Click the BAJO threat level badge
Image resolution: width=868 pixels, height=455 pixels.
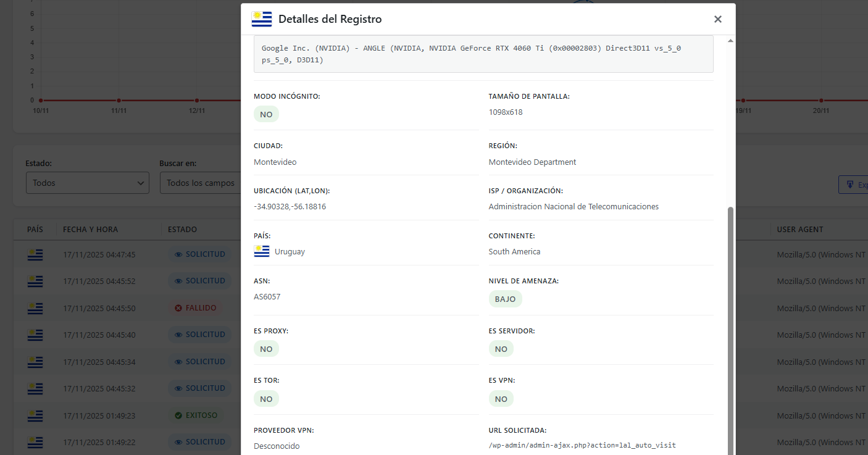click(505, 299)
